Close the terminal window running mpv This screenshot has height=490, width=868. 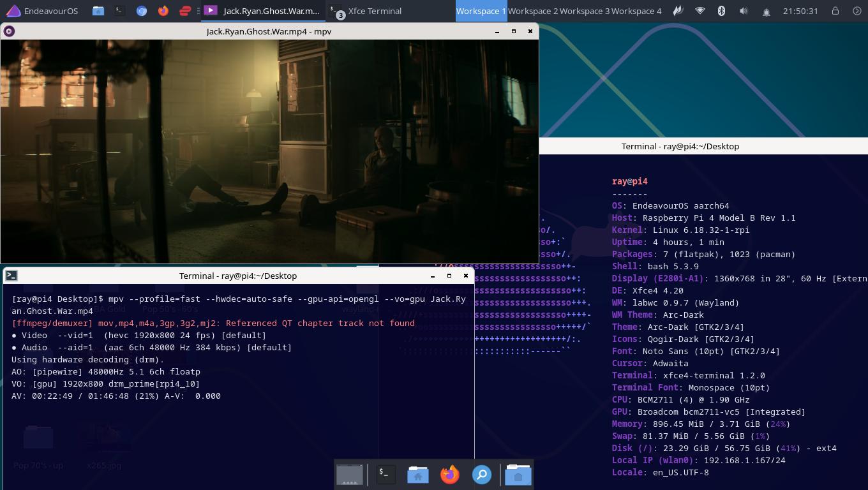(466, 276)
